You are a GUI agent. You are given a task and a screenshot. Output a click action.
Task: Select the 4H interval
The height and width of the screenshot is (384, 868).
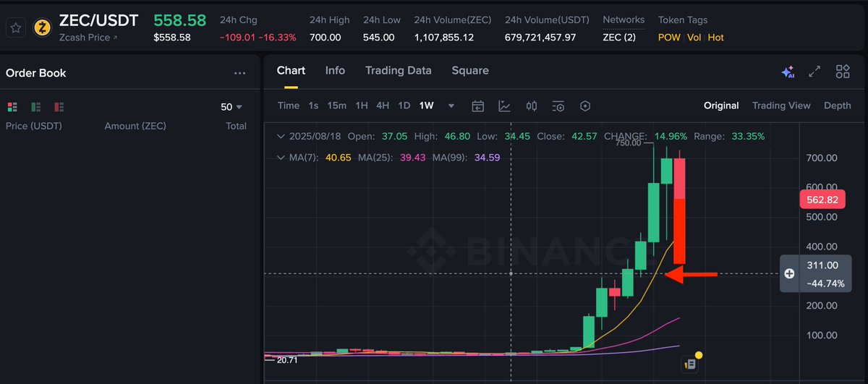pyautogui.click(x=383, y=106)
